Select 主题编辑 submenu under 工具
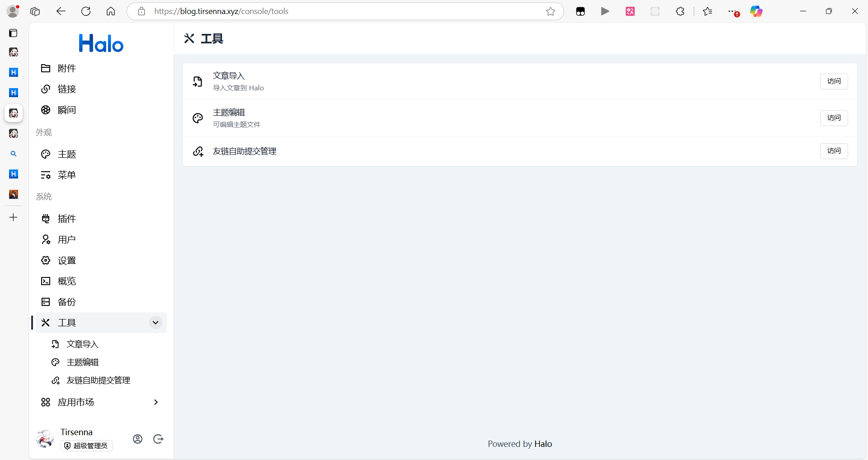This screenshot has height=460, width=868. (x=82, y=362)
